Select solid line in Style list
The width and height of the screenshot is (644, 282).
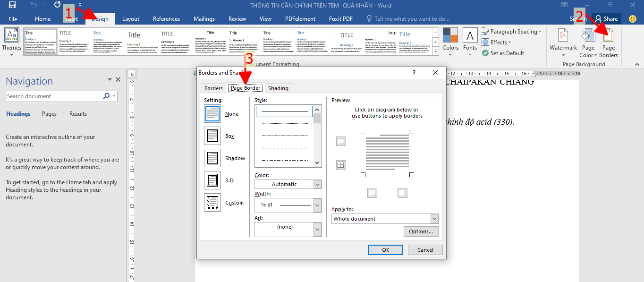[x=284, y=111]
